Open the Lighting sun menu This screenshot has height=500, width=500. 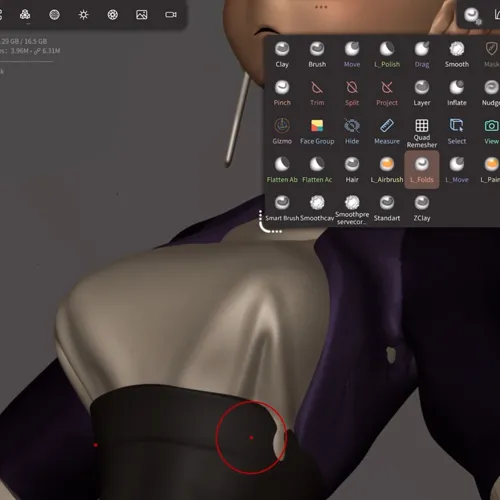coord(83,15)
